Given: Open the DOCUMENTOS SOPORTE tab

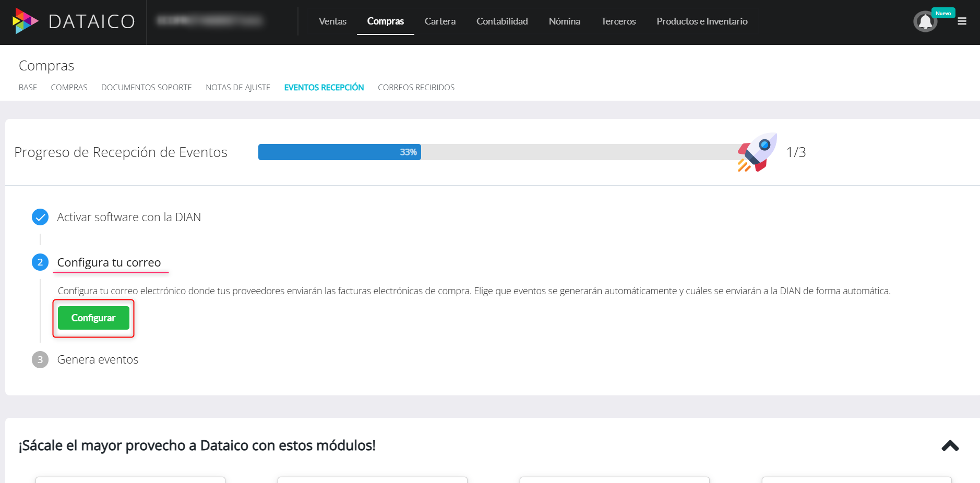Looking at the screenshot, I should (146, 87).
